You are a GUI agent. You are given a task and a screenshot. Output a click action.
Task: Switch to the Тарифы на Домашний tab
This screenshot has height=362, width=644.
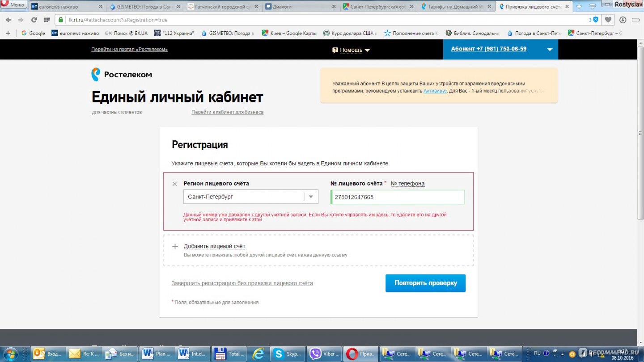coord(457,7)
